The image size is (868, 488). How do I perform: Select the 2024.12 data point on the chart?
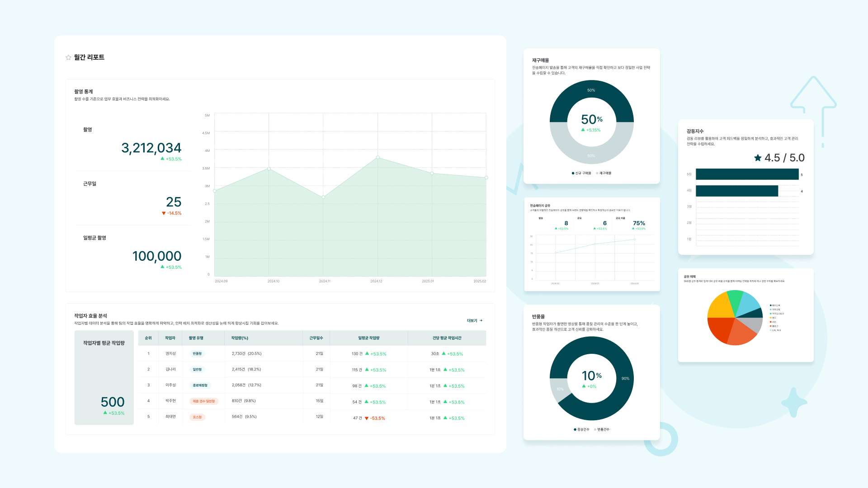point(378,158)
